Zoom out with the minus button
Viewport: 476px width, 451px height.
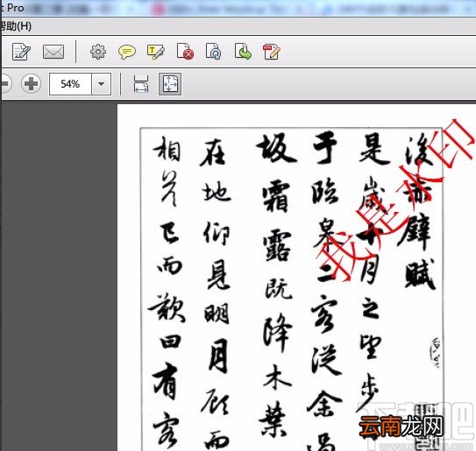[x=5, y=83]
